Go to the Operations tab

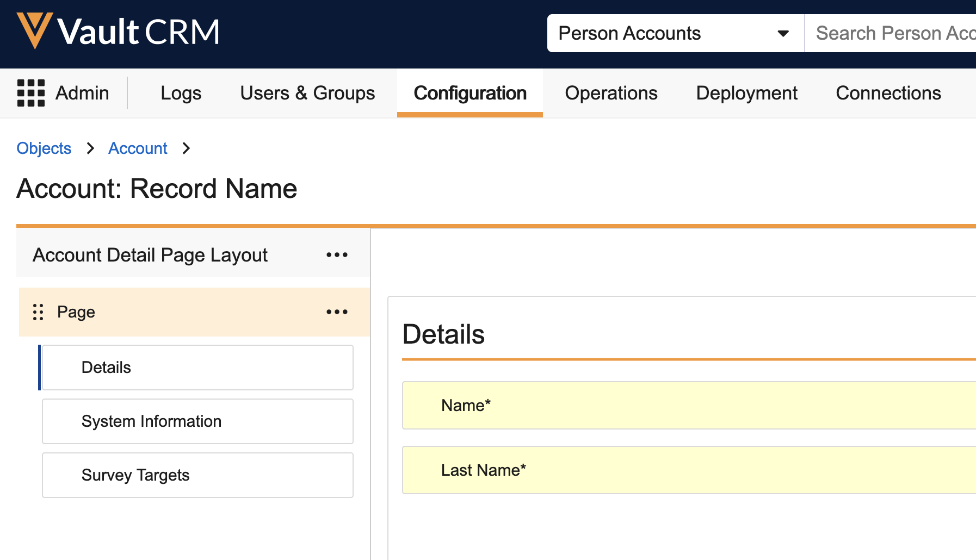(x=611, y=93)
